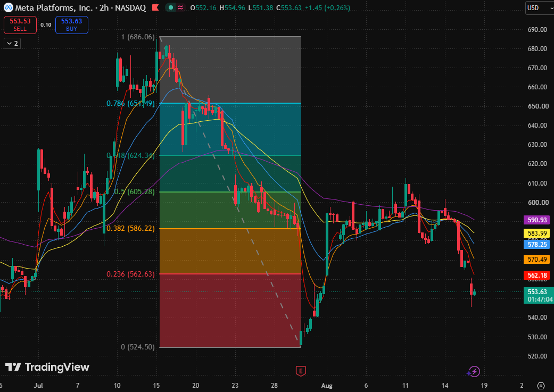Click the pink approximate-data indicator icon
Viewport: 554px width, 392px height.
pos(180,7)
